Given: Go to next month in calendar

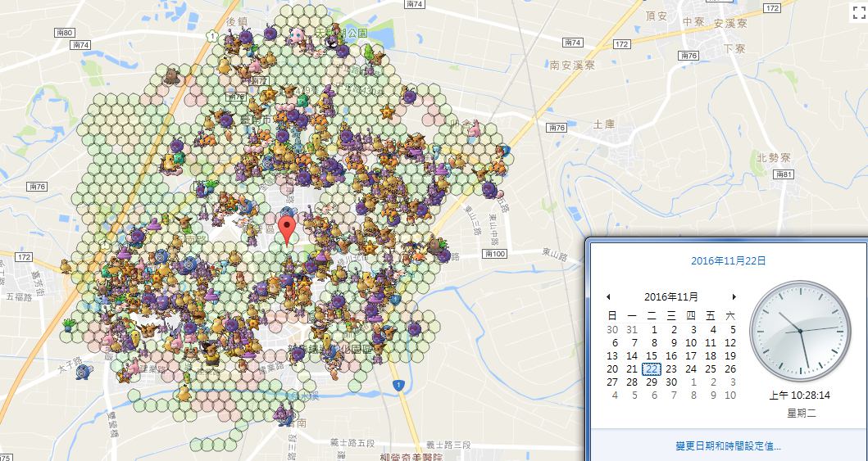Looking at the screenshot, I should [x=734, y=297].
